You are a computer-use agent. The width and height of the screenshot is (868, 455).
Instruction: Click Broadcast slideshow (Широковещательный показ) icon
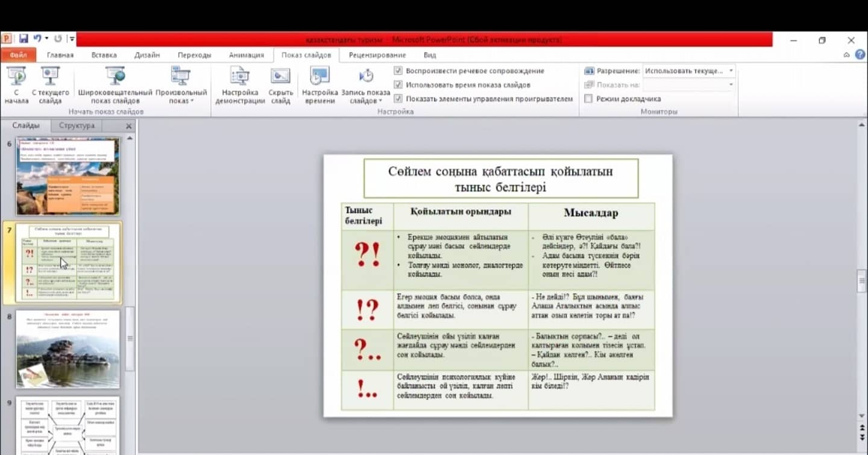pyautogui.click(x=115, y=77)
